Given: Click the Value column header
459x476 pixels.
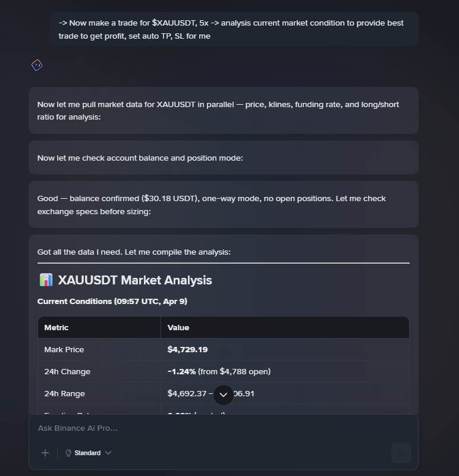Looking at the screenshot, I should point(178,327).
